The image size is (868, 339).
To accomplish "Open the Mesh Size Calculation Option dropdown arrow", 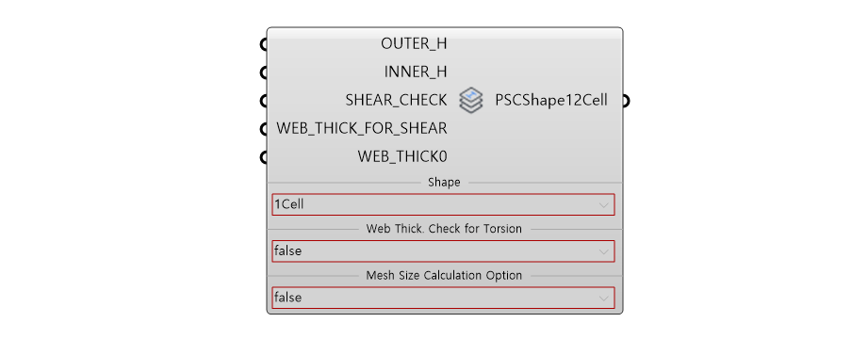I will [x=603, y=298].
